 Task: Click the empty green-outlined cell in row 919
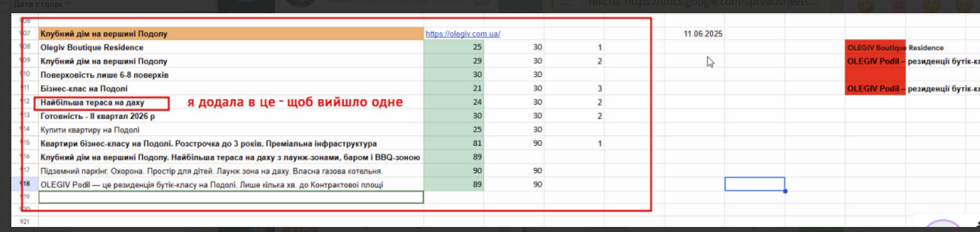231,197
